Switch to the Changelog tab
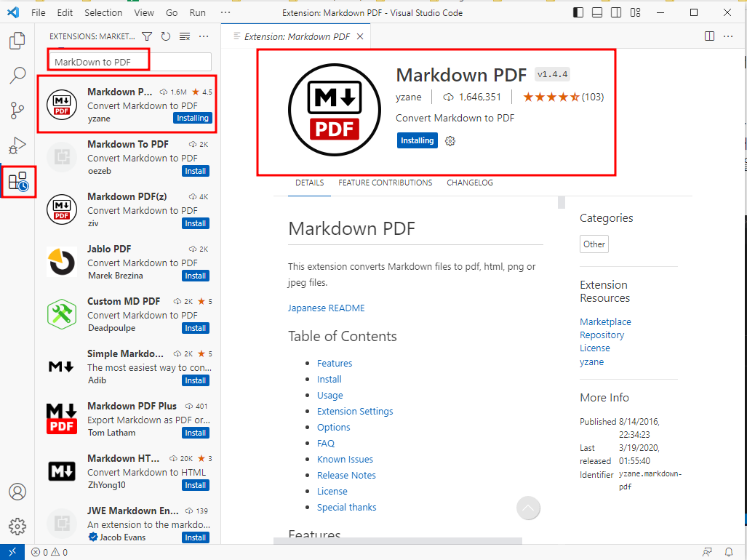Screen dimensions: 747x560 [470, 183]
